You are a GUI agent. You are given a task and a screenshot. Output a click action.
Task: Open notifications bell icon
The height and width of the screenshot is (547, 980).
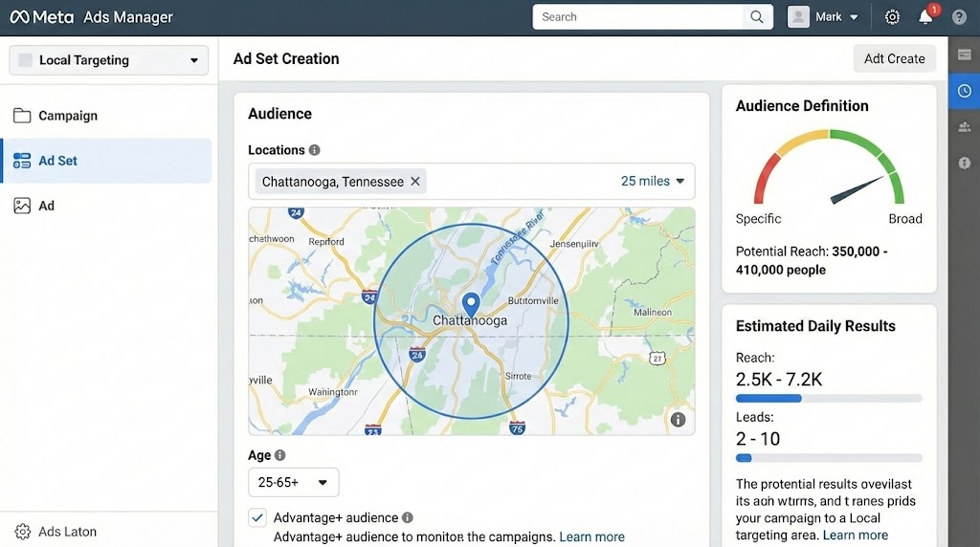click(x=925, y=17)
